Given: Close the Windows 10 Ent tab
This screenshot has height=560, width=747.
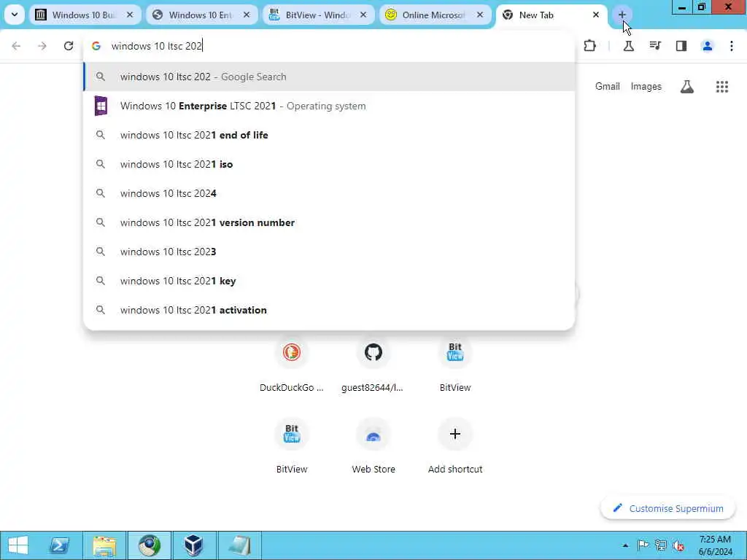Looking at the screenshot, I should tap(247, 15).
